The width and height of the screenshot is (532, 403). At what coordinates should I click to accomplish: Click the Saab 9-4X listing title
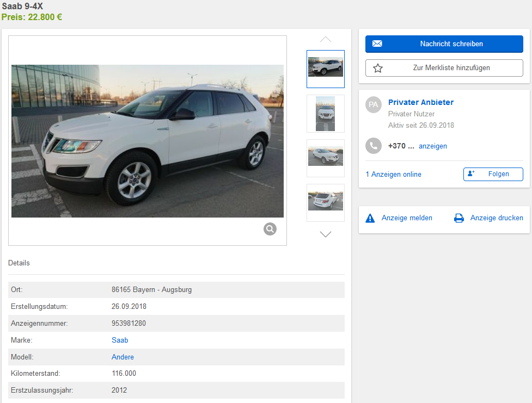[x=22, y=6]
